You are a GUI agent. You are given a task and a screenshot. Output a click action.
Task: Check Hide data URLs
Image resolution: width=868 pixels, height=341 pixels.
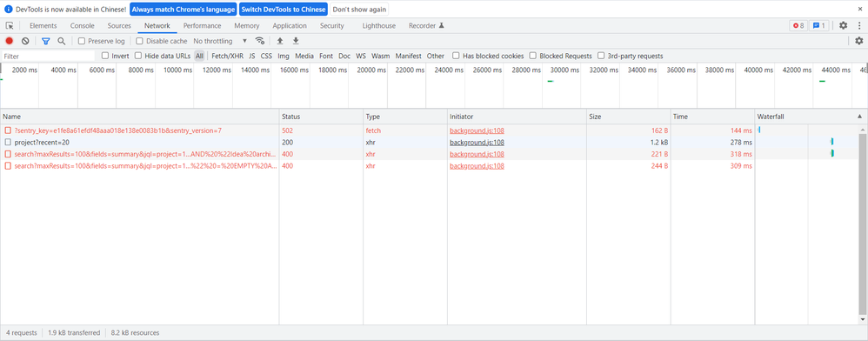click(x=138, y=56)
